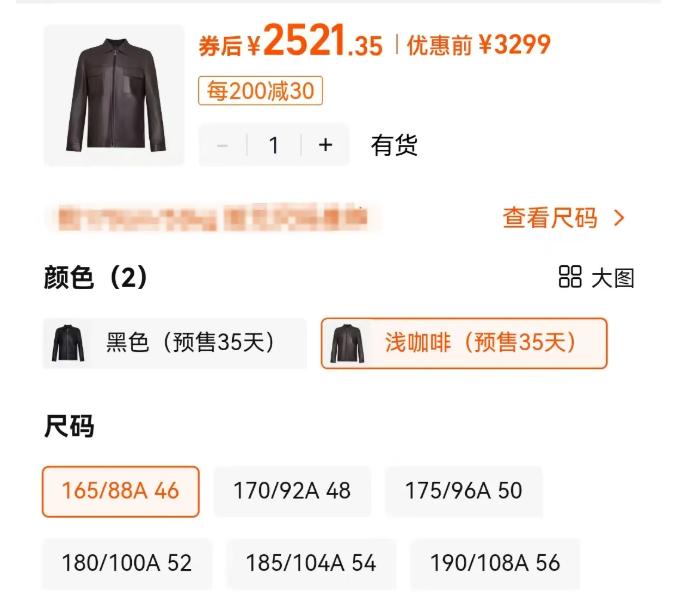Choose size 190/108A 56

coord(495,564)
